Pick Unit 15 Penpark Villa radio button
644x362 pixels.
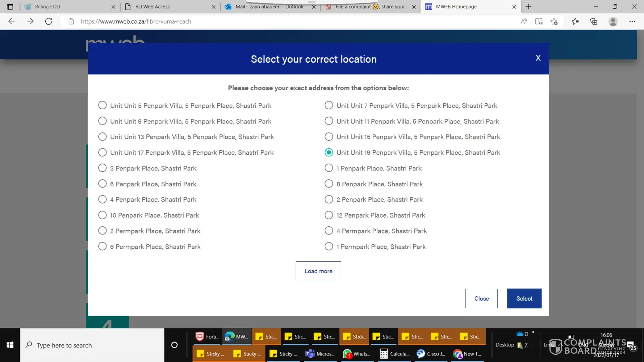tap(329, 136)
